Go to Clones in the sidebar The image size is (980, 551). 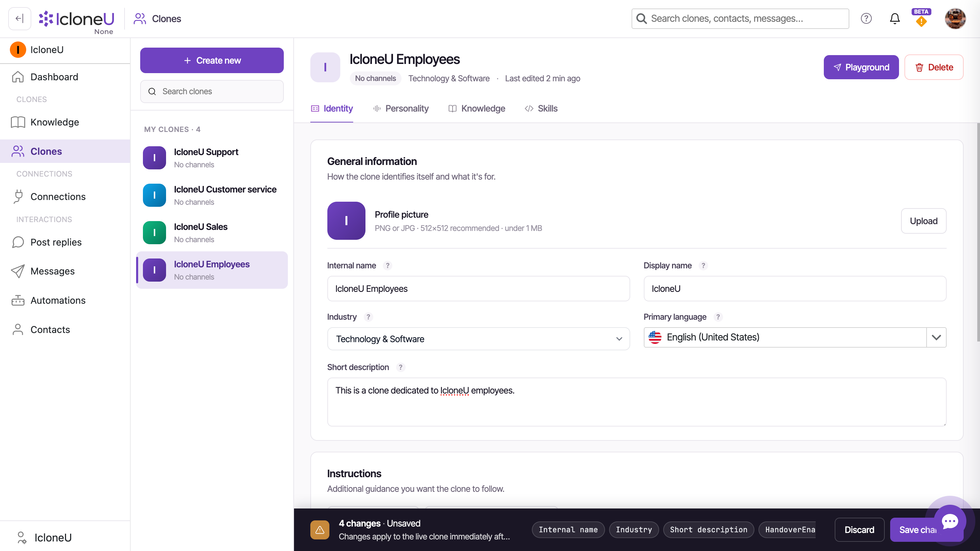click(x=65, y=151)
